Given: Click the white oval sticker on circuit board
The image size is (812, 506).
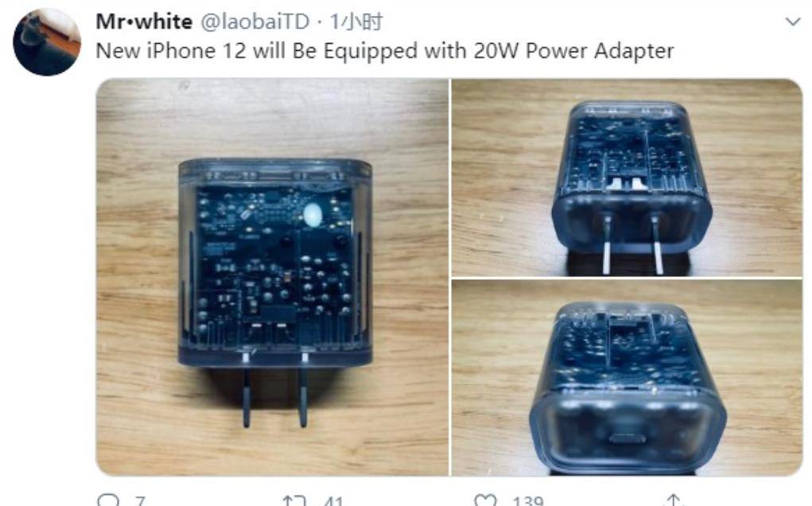Looking at the screenshot, I should (314, 215).
